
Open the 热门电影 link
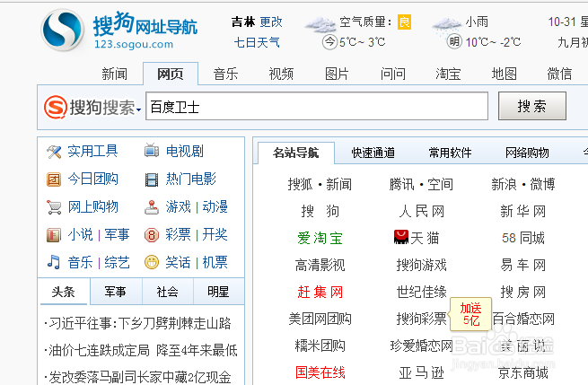(x=191, y=179)
